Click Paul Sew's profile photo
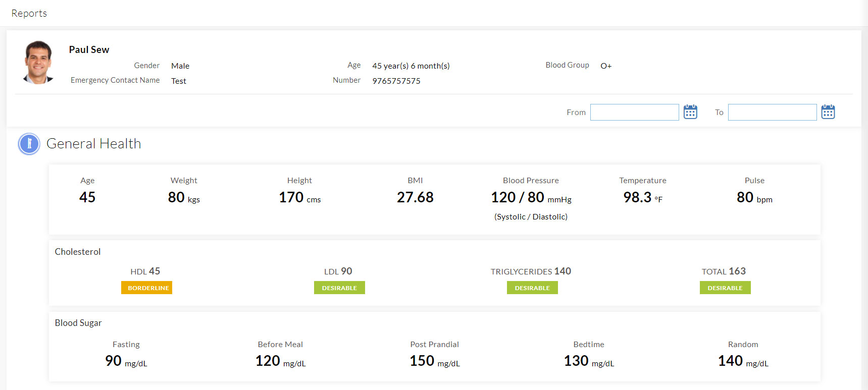868x390 pixels. coord(38,63)
